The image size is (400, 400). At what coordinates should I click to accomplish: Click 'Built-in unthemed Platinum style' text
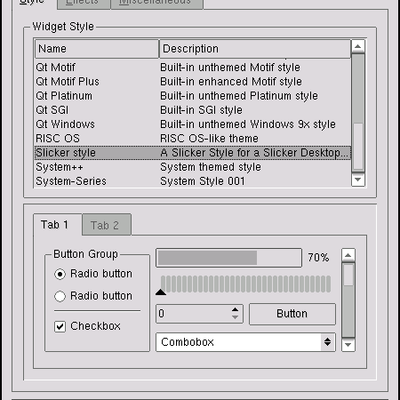pyautogui.click(x=239, y=96)
